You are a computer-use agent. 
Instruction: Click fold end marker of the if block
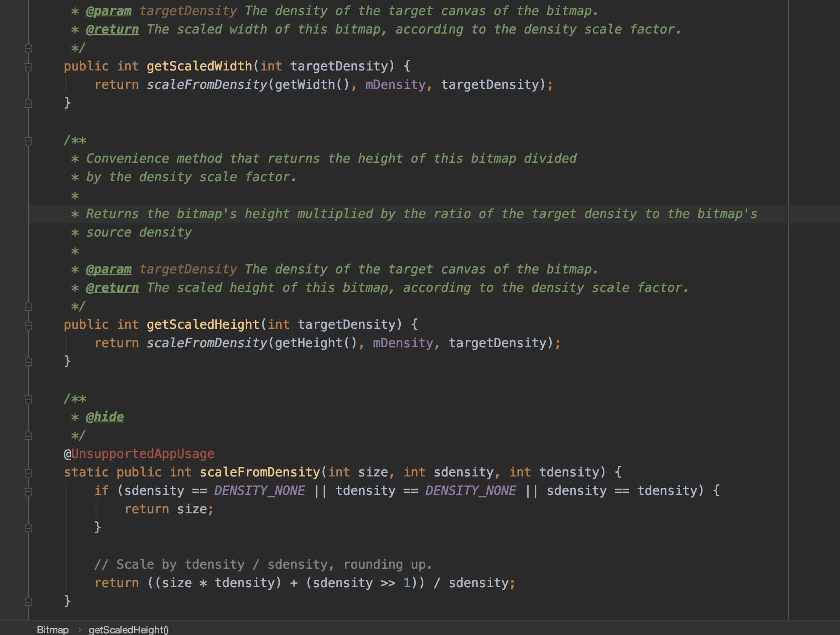click(29, 528)
